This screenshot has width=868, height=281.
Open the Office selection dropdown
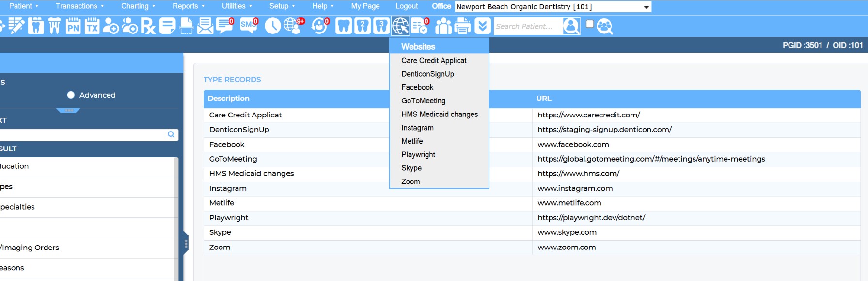[x=553, y=7]
